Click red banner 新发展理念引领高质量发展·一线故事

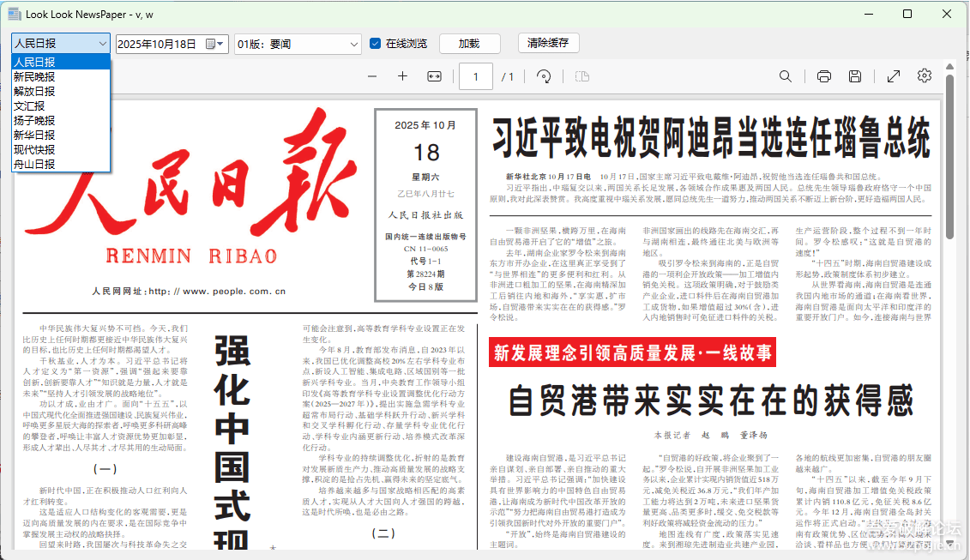click(632, 352)
